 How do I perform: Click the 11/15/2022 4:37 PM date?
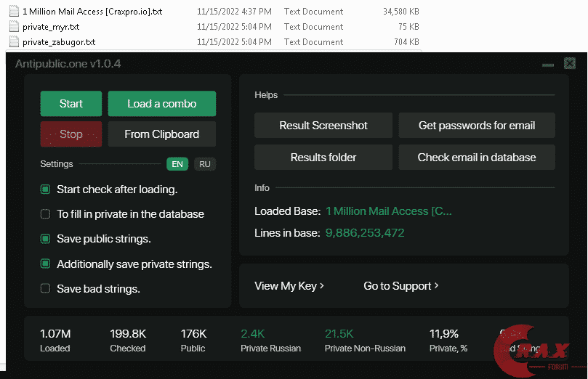(234, 12)
